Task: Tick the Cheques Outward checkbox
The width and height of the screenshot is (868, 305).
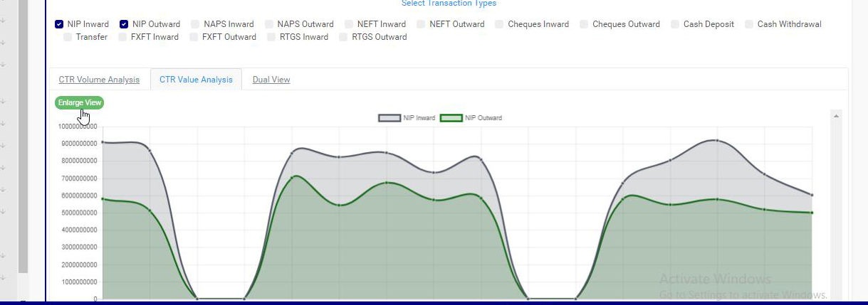Action: (x=585, y=24)
